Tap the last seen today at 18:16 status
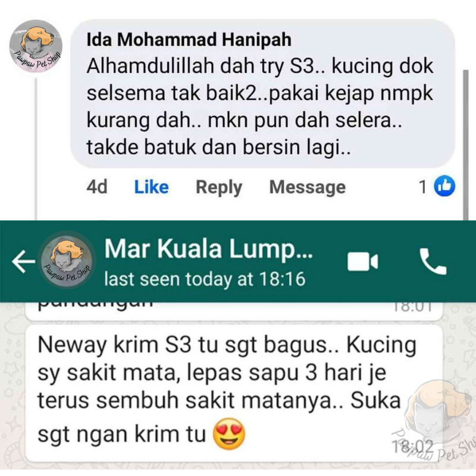 [205, 278]
